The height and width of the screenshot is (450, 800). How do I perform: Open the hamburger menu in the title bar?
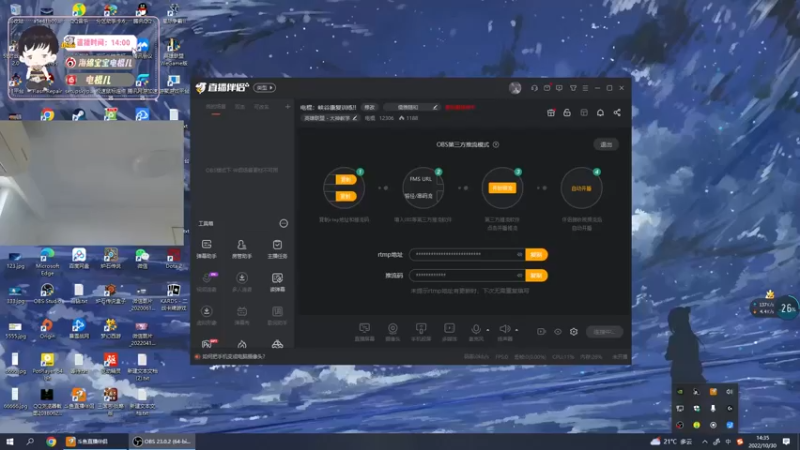(x=585, y=88)
